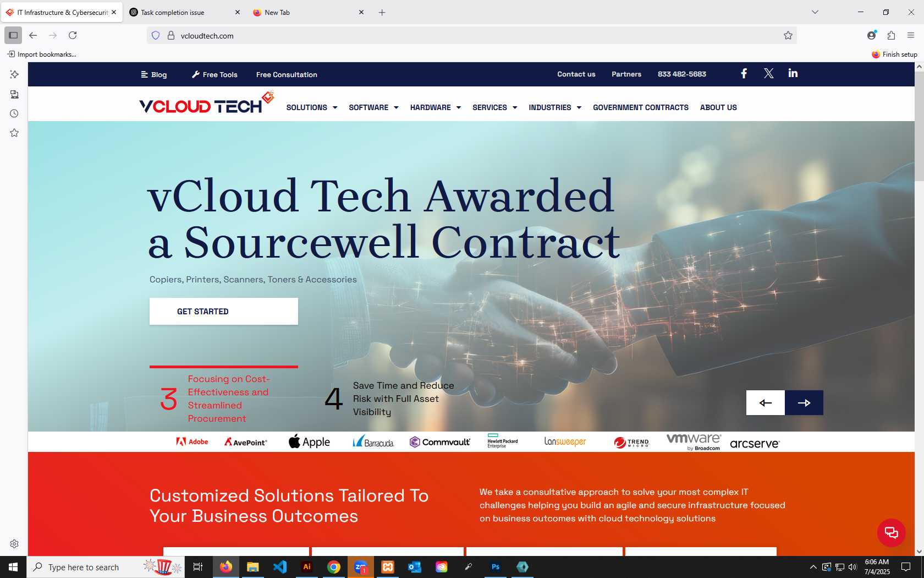Viewport: 924px width, 578px height.
Task: List all tabs dropdown chevron
Action: (815, 12)
